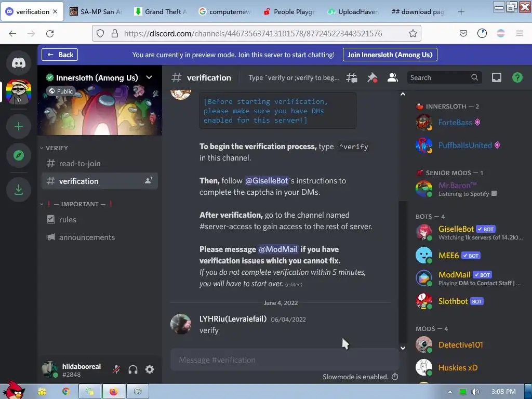
Task: Toggle microphone mute for hildabooreal
Action: [116, 369]
